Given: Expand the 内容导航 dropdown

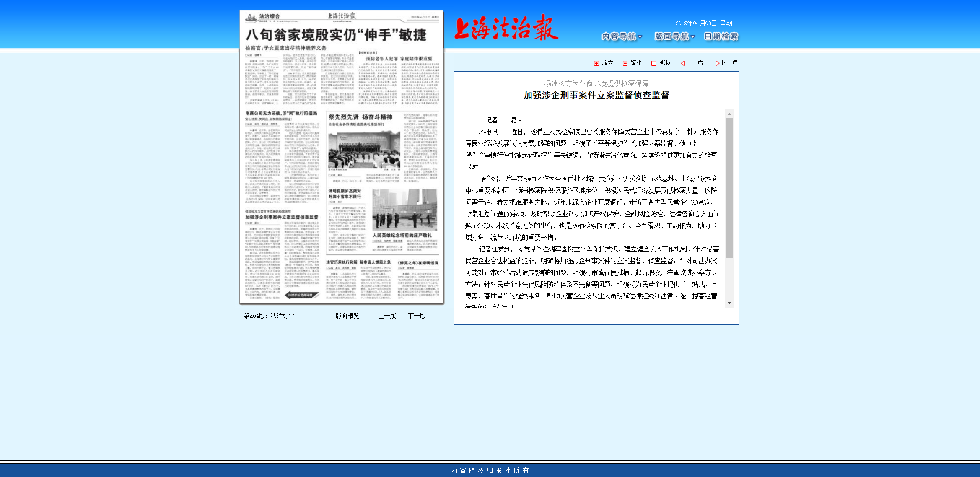Looking at the screenshot, I should pyautogui.click(x=620, y=36).
